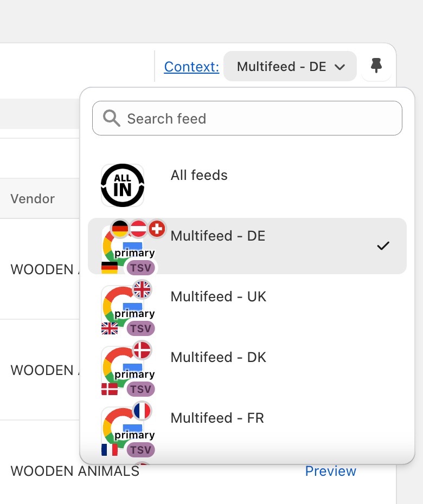Select the All feeds option
This screenshot has width=423, height=504.
tap(199, 175)
